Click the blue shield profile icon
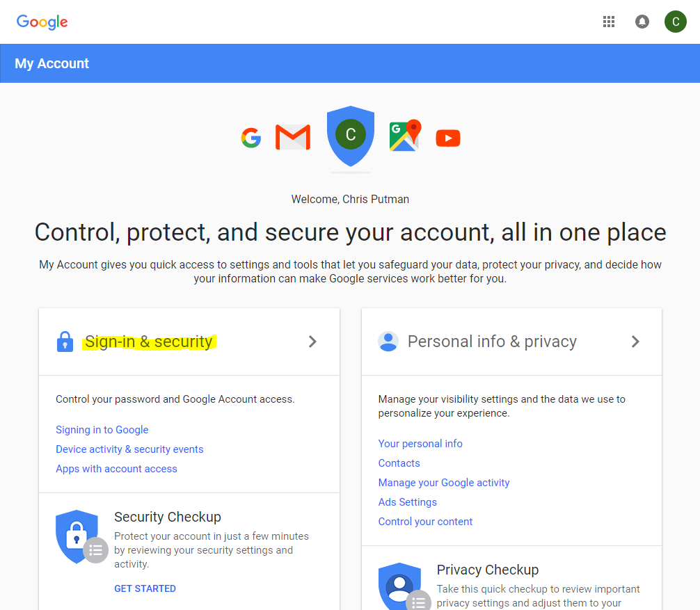Viewport: 700px width, 610px height. coord(351,136)
